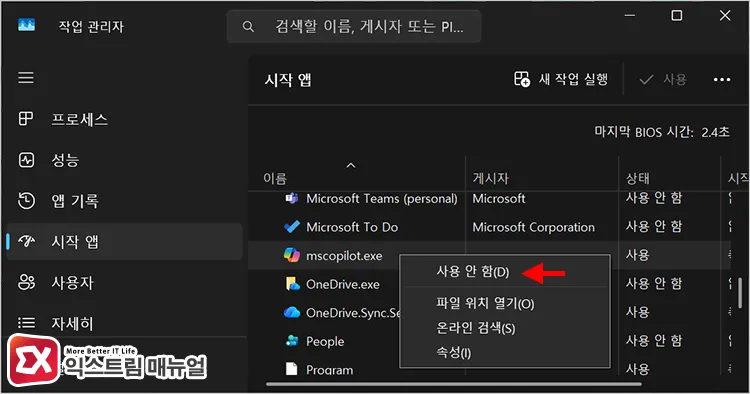The height and width of the screenshot is (394, 750).
Task: Click the 프로세스 sidebar icon
Action: (x=26, y=119)
